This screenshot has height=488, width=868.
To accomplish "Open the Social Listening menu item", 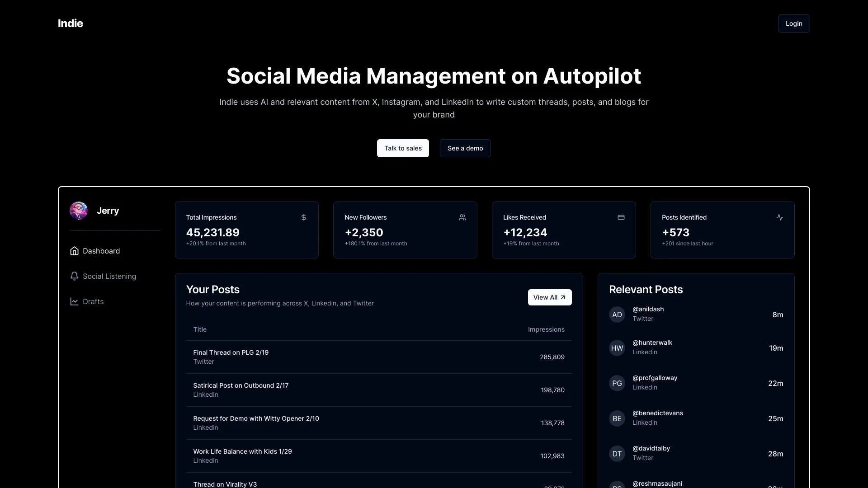I will coord(109,276).
